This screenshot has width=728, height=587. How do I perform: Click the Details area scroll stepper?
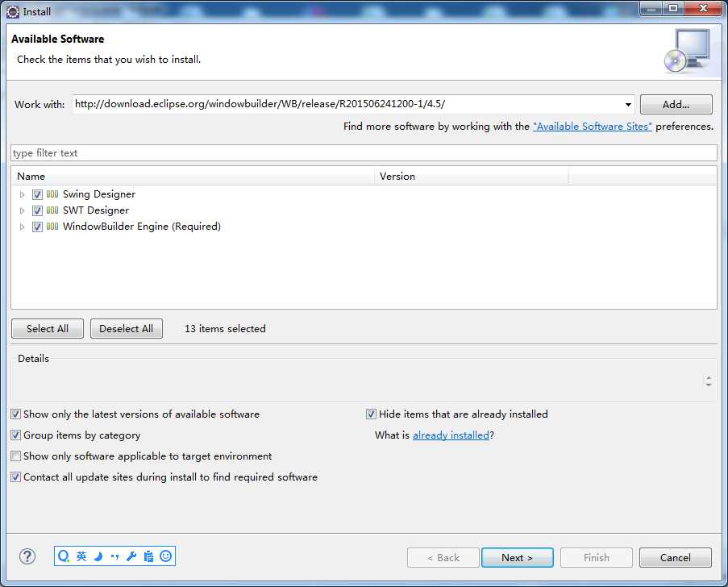(709, 381)
